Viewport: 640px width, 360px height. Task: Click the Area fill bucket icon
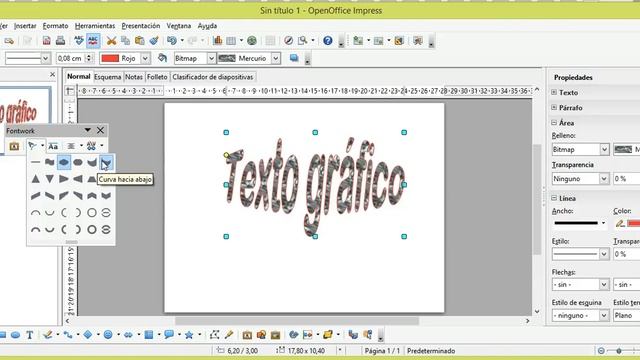(x=162, y=58)
